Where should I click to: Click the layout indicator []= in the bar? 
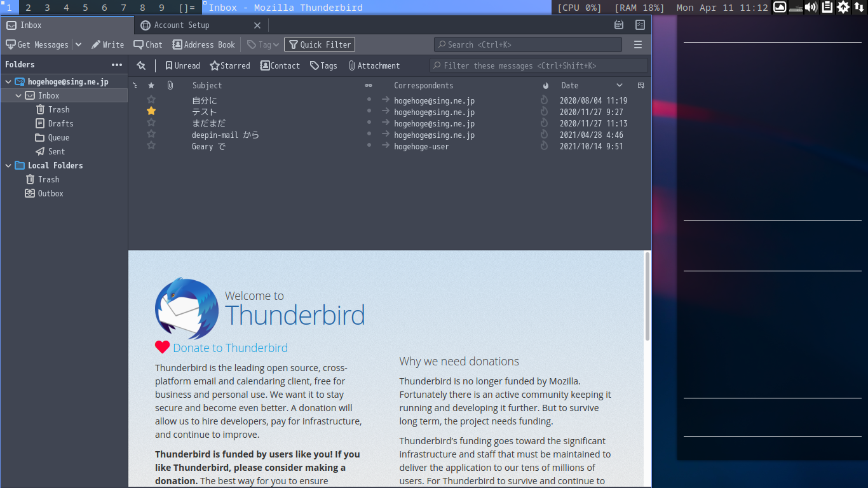(x=187, y=8)
